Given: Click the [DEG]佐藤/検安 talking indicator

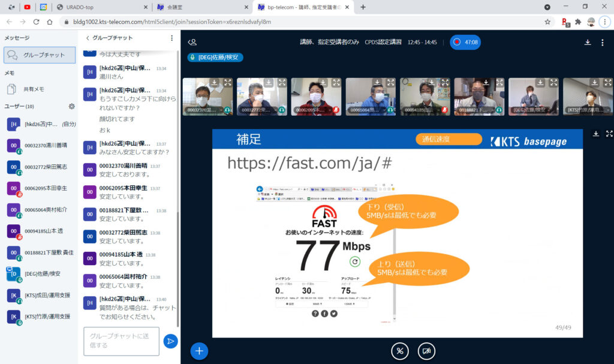Looking at the screenshot, I should tap(216, 58).
